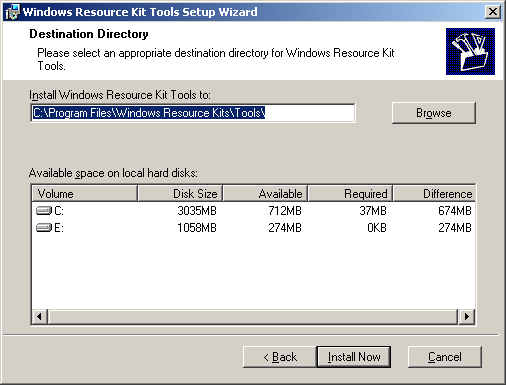
Task: Click the Browse button
Action: [x=434, y=113]
